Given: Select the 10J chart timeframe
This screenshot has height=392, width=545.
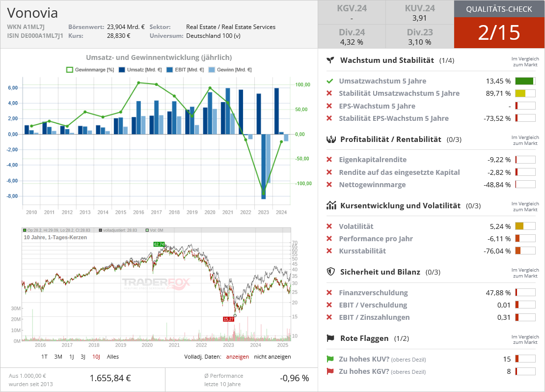Looking at the screenshot, I should click(96, 357).
